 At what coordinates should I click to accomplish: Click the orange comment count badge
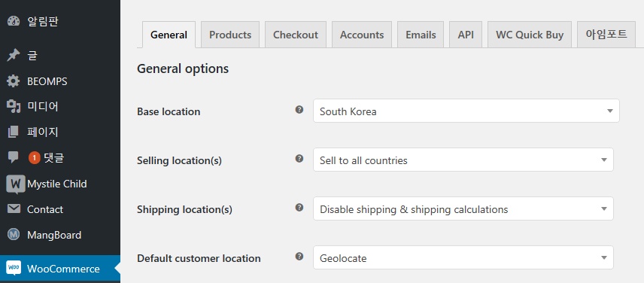35,158
